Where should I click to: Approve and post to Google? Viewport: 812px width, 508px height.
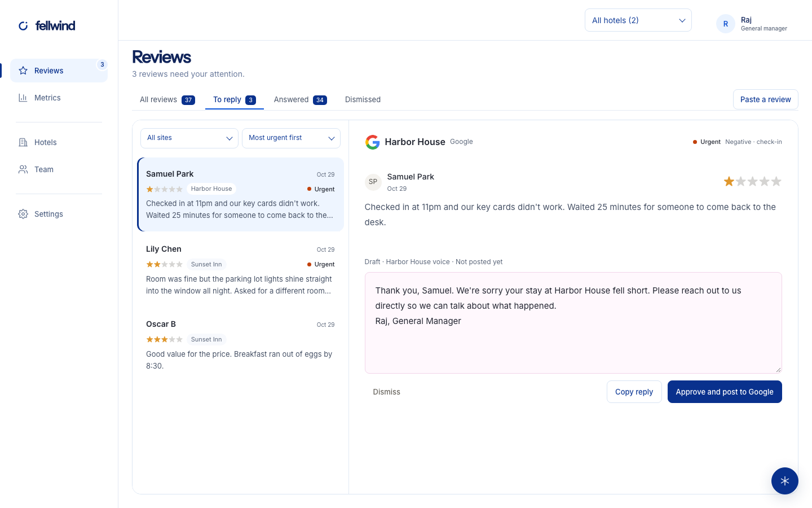[x=725, y=392]
